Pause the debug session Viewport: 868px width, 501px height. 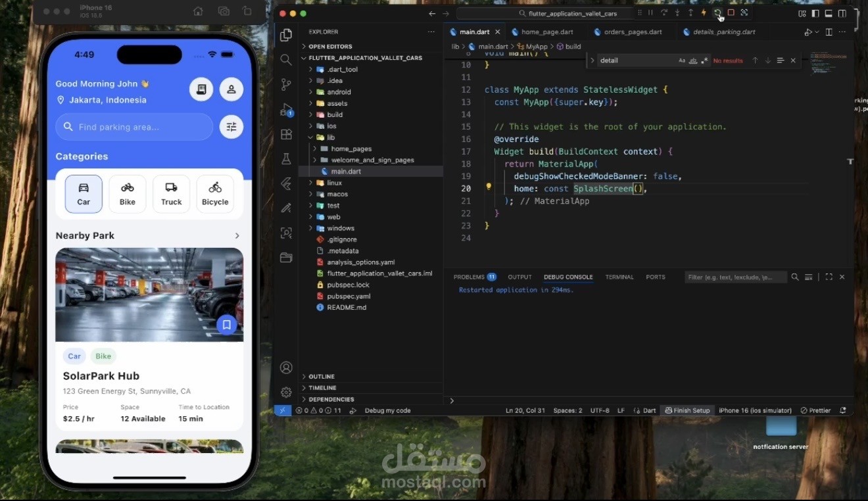650,12
